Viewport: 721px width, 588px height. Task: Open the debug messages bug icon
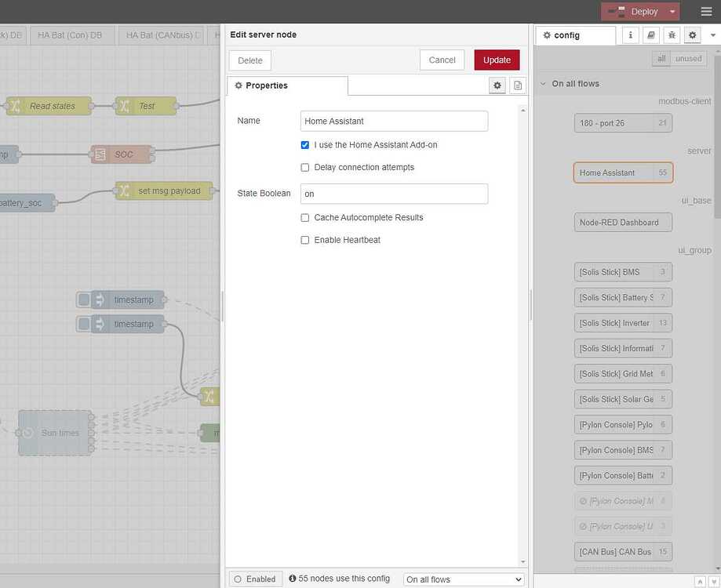(x=671, y=35)
